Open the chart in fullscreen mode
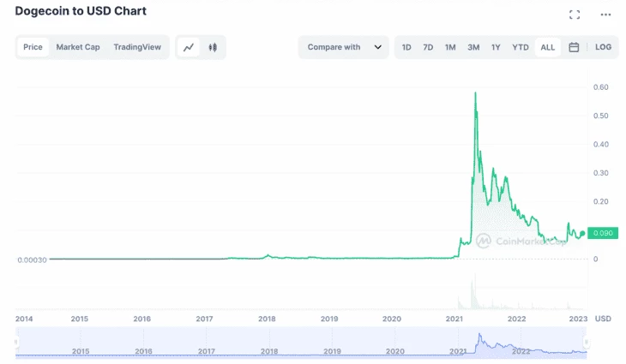 coord(575,15)
